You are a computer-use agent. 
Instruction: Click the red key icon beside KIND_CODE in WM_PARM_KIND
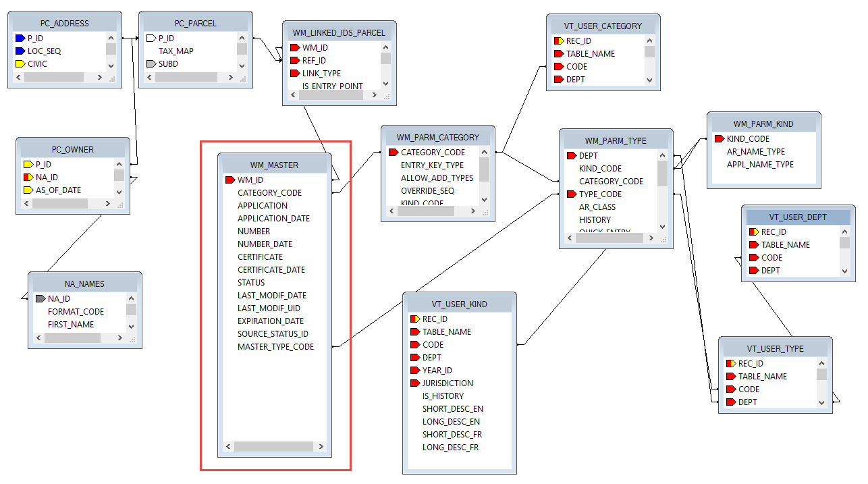[x=719, y=139]
